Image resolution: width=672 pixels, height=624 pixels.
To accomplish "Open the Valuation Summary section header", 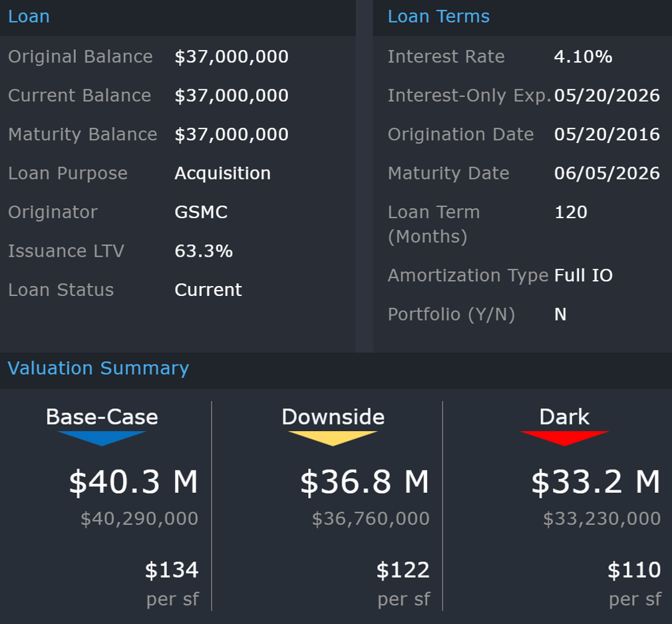I will (x=98, y=369).
